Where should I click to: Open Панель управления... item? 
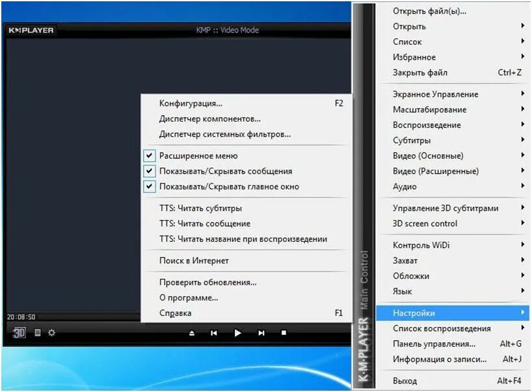pyautogui.click(x=453, y=343)
